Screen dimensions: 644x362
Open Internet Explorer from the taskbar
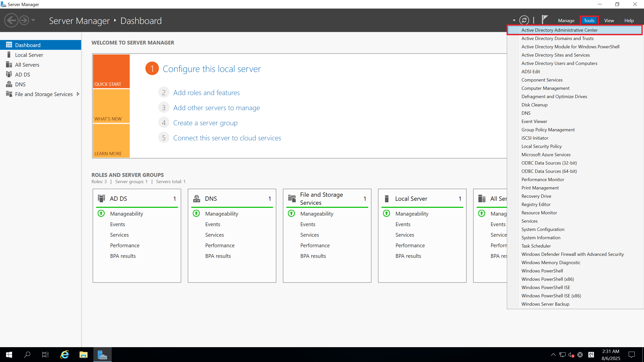65,355
